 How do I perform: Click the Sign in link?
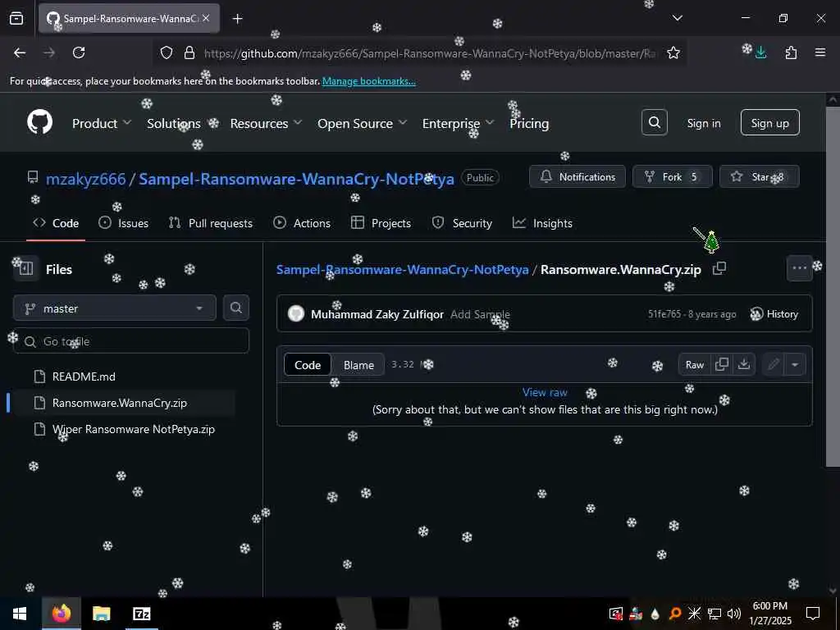point(703,123)
